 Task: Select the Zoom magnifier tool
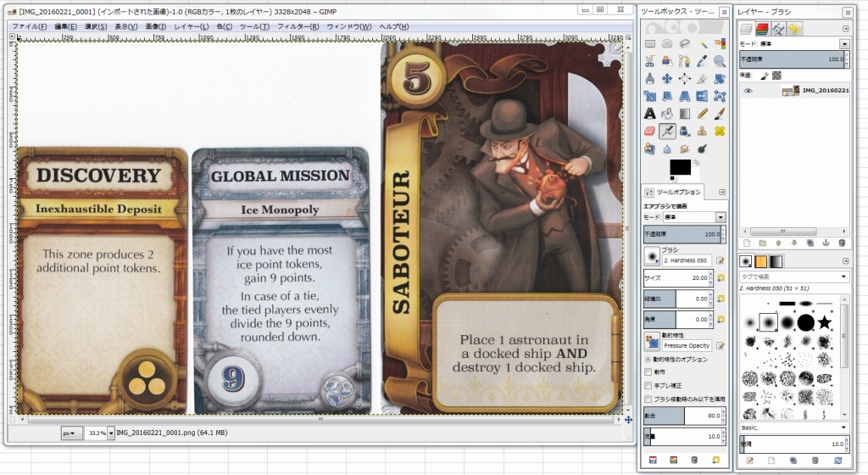(x=720, y=61)
